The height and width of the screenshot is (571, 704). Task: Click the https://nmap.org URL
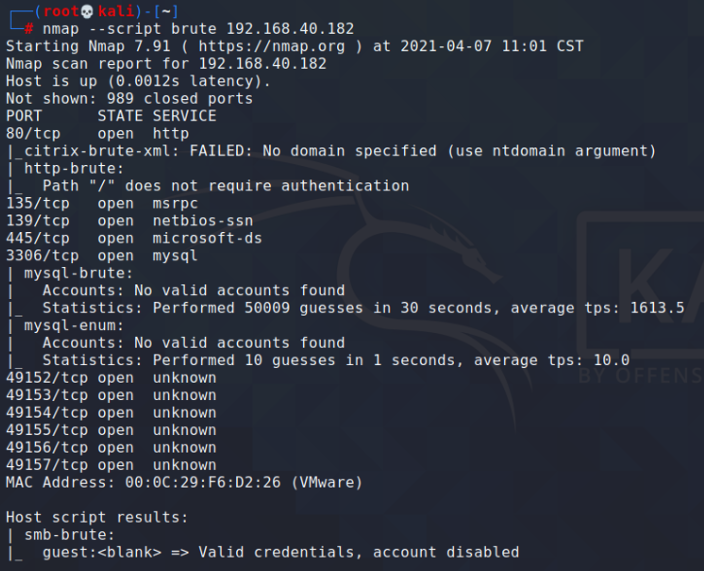(x=272, y=46)
